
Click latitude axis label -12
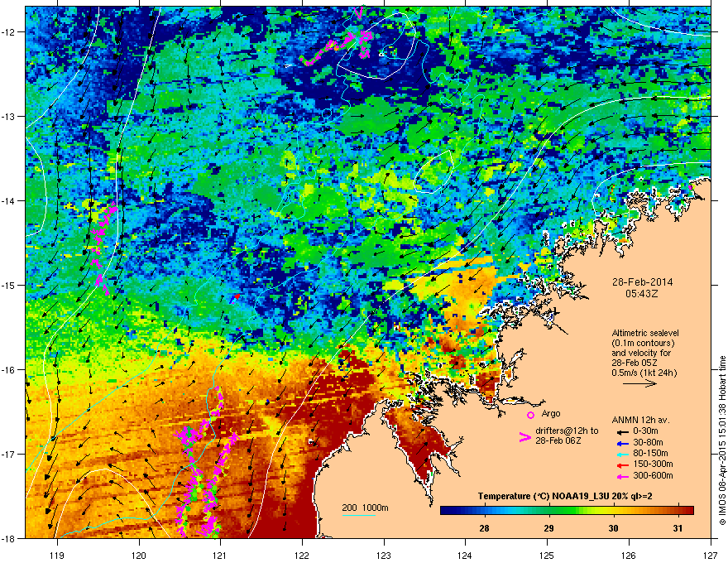(8, 32)
